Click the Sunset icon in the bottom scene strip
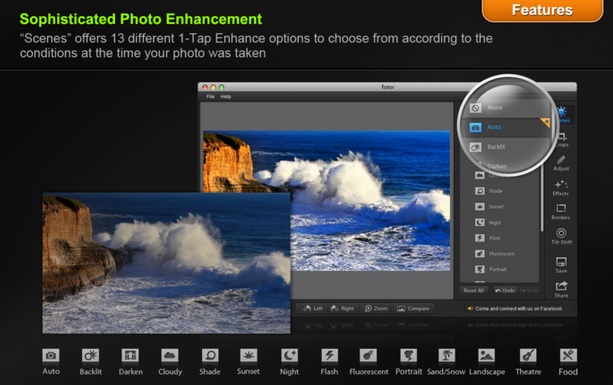 coord(249,355)
